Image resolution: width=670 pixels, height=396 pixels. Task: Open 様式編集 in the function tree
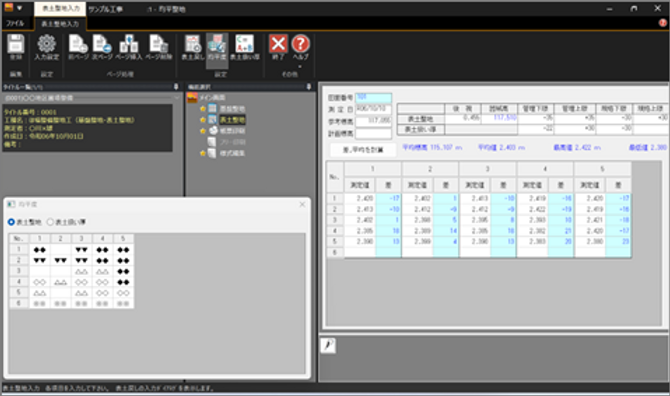[x=232, y=153]
